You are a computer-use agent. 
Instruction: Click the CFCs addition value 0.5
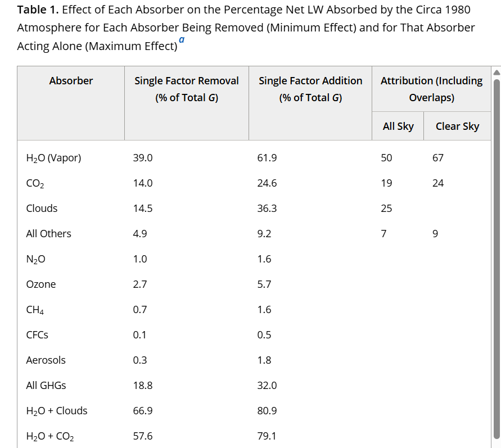point(264,335)
